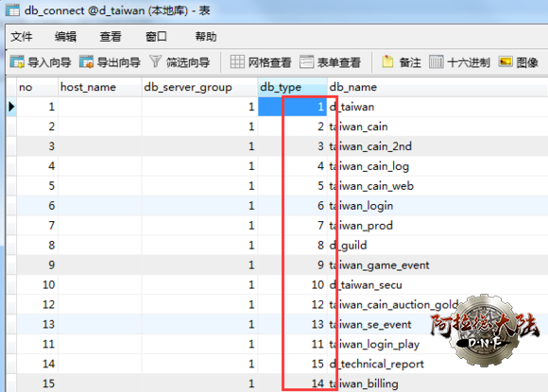548x392 pixels.
Task: Open the Memo note icon (备注)
Action: coord(387,61)
